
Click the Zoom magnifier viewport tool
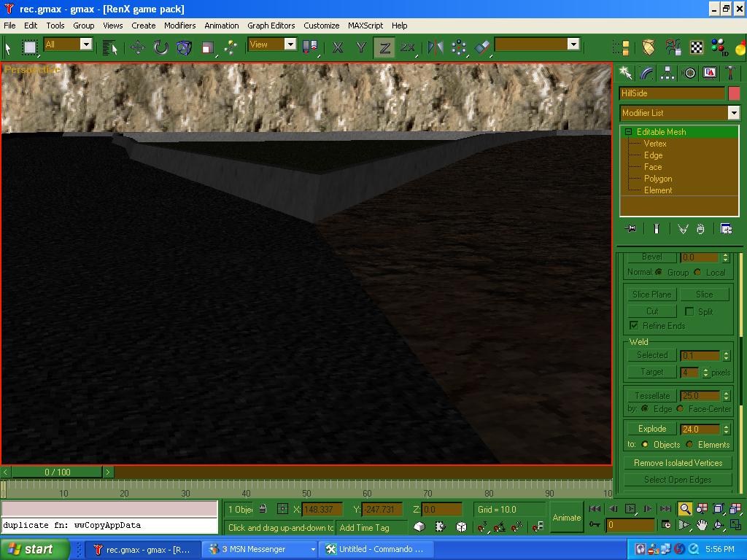coord(685,509)
